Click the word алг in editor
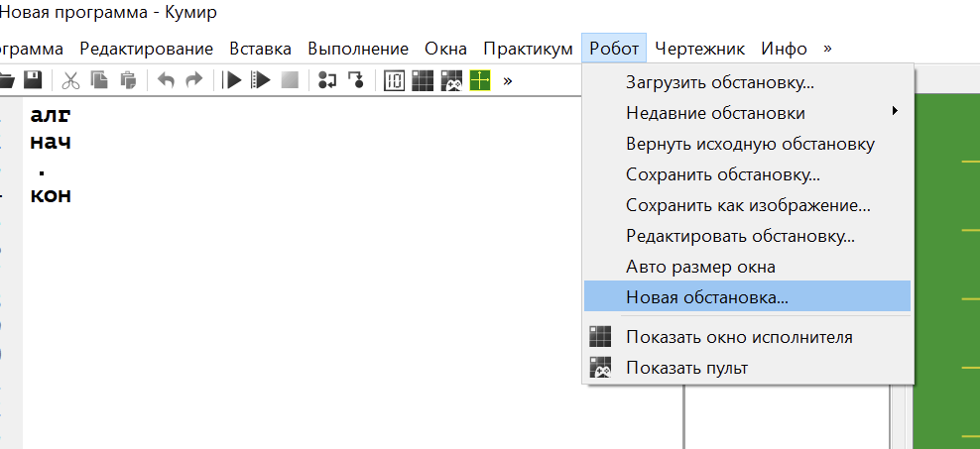 (51, 116)
